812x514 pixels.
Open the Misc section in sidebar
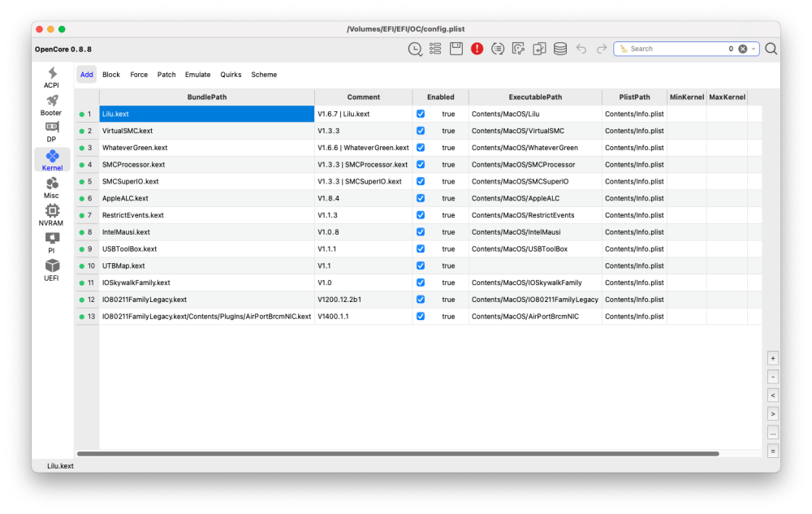point(51,188)
